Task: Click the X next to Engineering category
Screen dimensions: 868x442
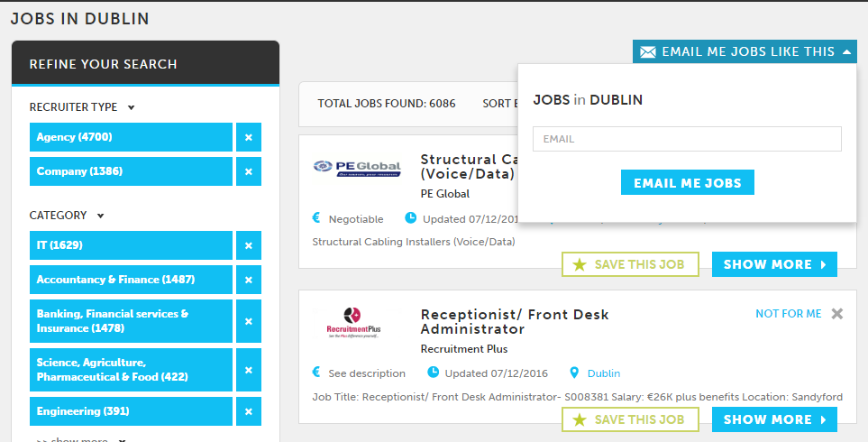Action: [x=249, y=411]
